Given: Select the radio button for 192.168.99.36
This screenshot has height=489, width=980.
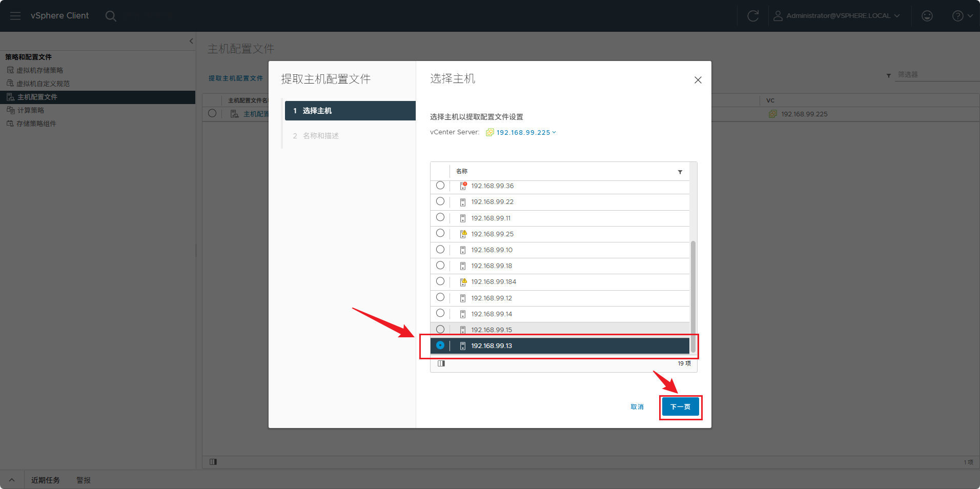Looking at the screenshot, I should point(440,186).
